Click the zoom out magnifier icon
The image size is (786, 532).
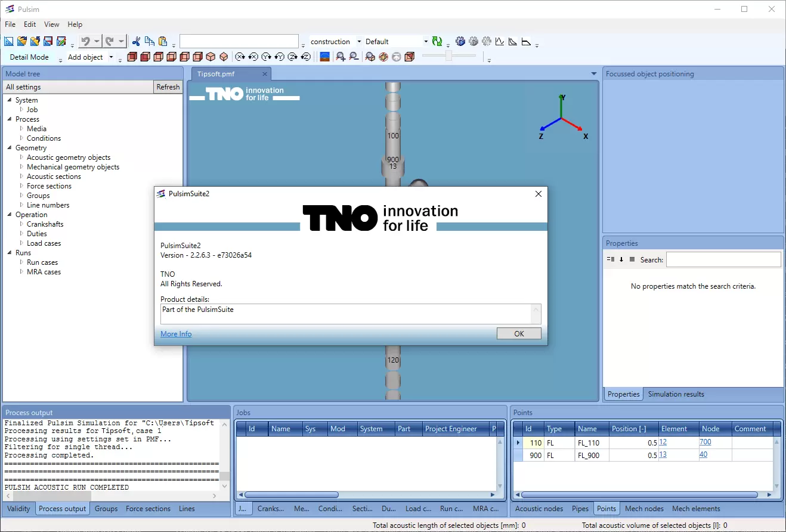tap(354, 57)
